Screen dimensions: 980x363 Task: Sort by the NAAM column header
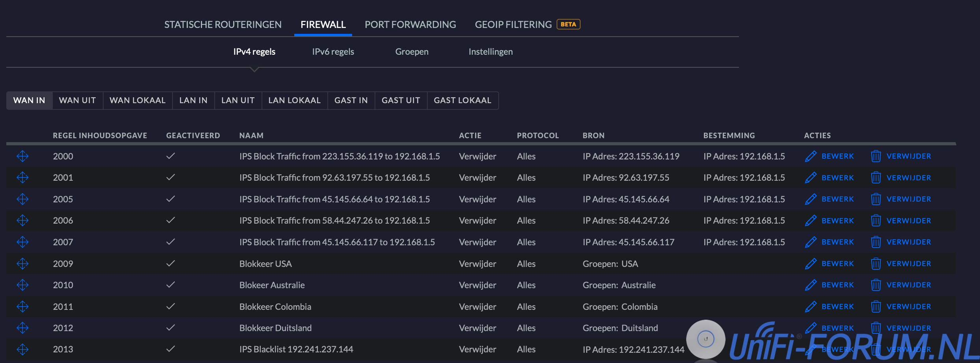click(251, 135)
